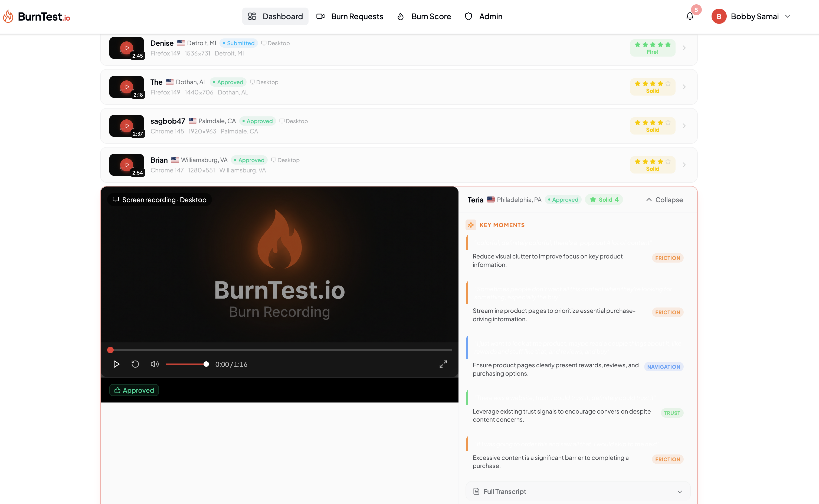Select the Excessive content barrier key moment

click(551, 462)
